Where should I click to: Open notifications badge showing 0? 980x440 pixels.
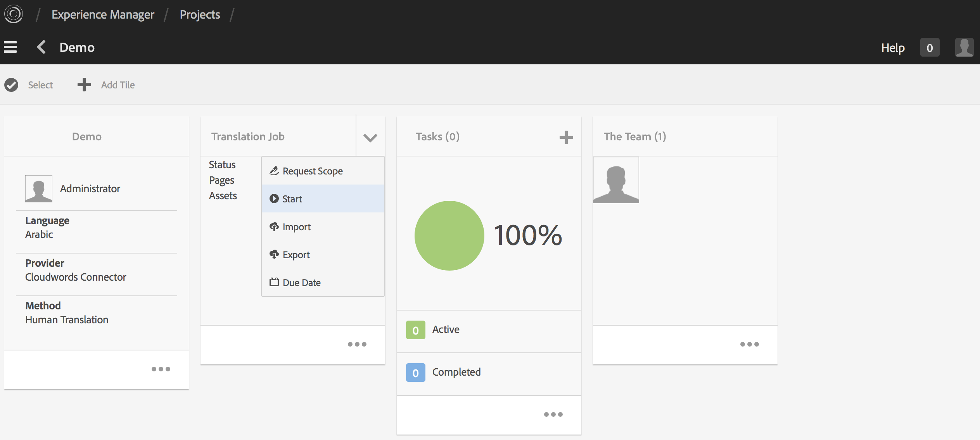[929, 48]
